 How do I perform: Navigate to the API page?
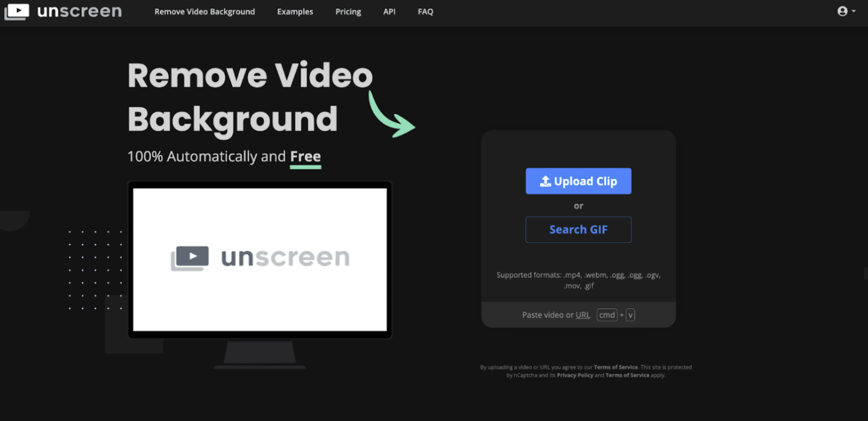coord(389,12)
